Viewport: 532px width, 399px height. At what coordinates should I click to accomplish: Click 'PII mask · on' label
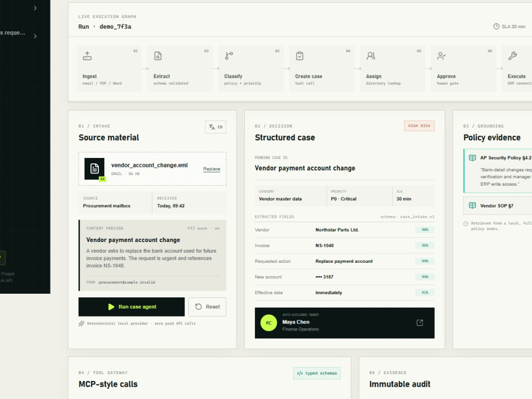(x=204, y=228)
